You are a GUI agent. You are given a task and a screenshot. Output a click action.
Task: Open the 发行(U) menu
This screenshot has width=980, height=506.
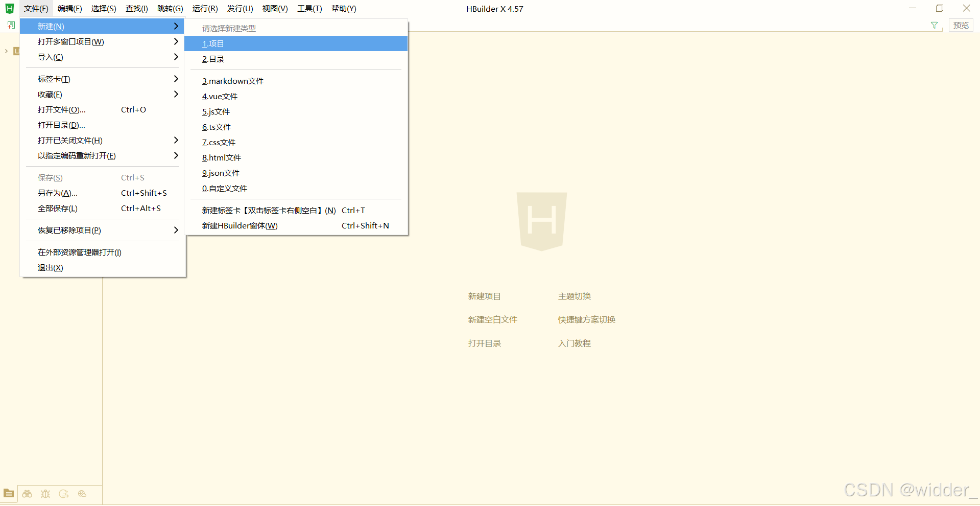pyautogui.click(x=240, y=9)
